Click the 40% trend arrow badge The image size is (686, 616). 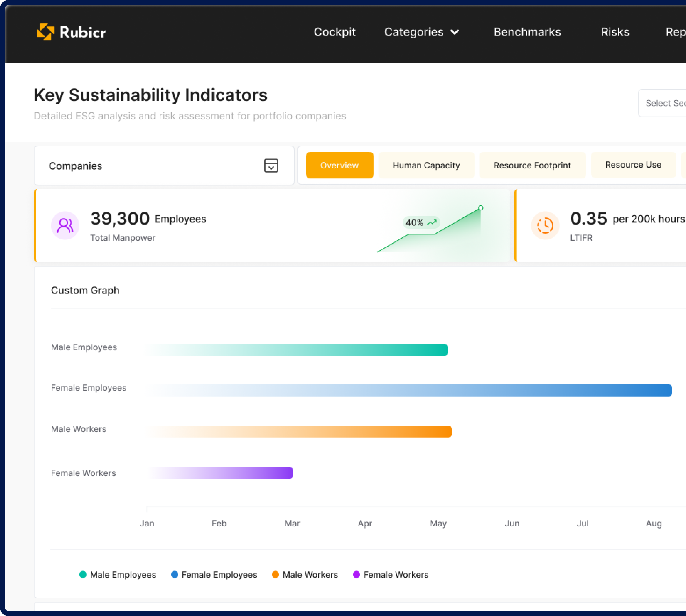click(421, 222)
